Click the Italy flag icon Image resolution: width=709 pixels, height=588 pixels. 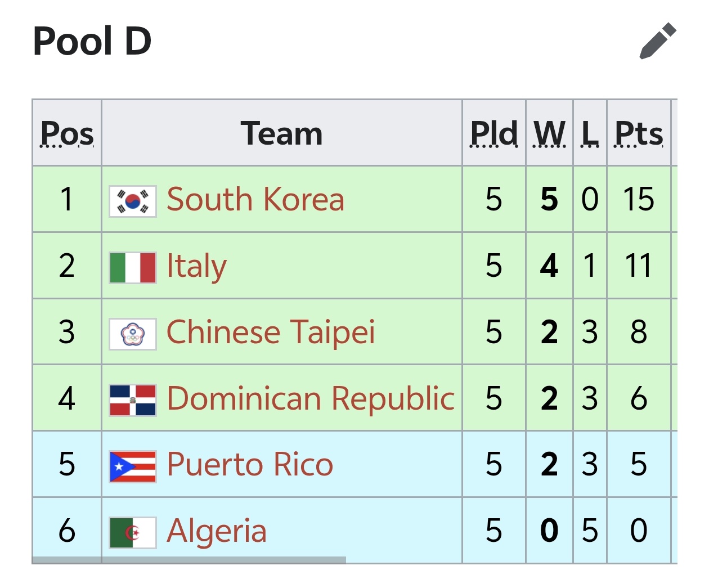(x=133, y=267)
